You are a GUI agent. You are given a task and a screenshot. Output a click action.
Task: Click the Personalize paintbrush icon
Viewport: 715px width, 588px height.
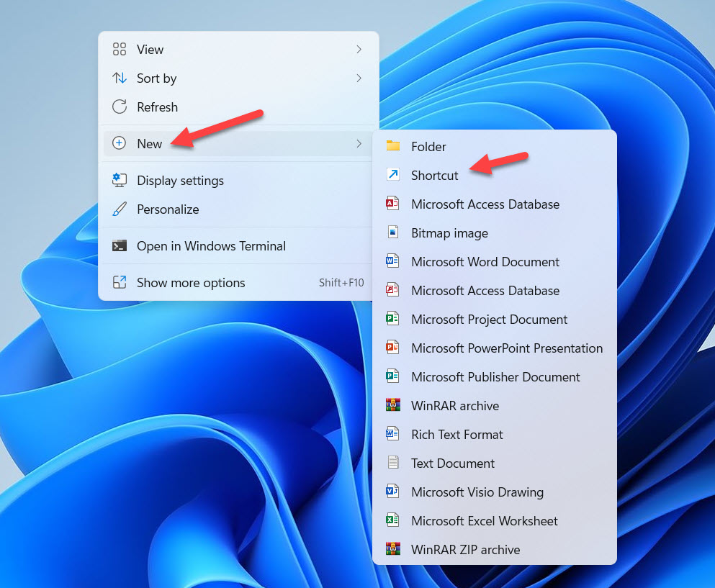coord(120,209)
